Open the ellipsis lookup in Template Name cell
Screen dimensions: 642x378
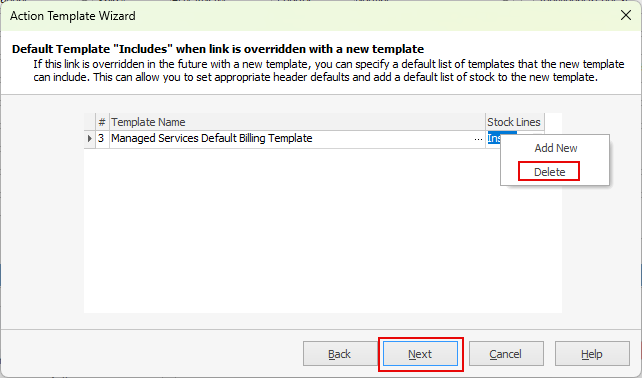tap(478, 139)
